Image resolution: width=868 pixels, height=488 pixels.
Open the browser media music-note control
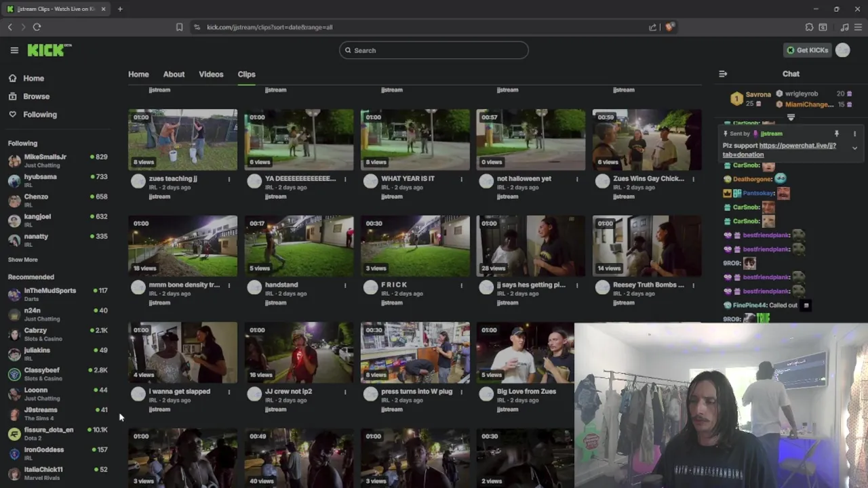(844, 27)
